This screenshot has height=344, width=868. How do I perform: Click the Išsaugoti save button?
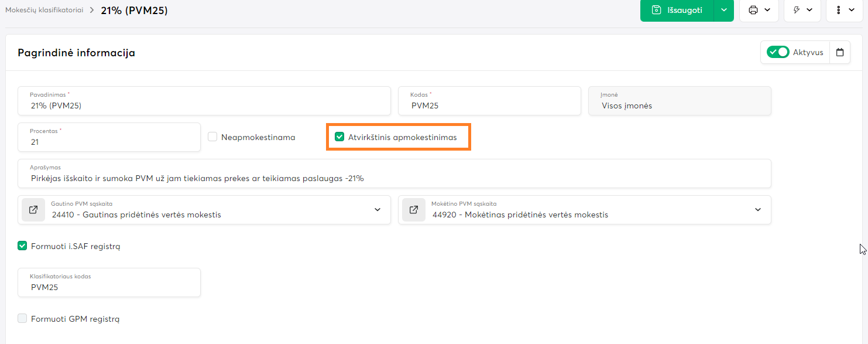[x=677, y=10]
